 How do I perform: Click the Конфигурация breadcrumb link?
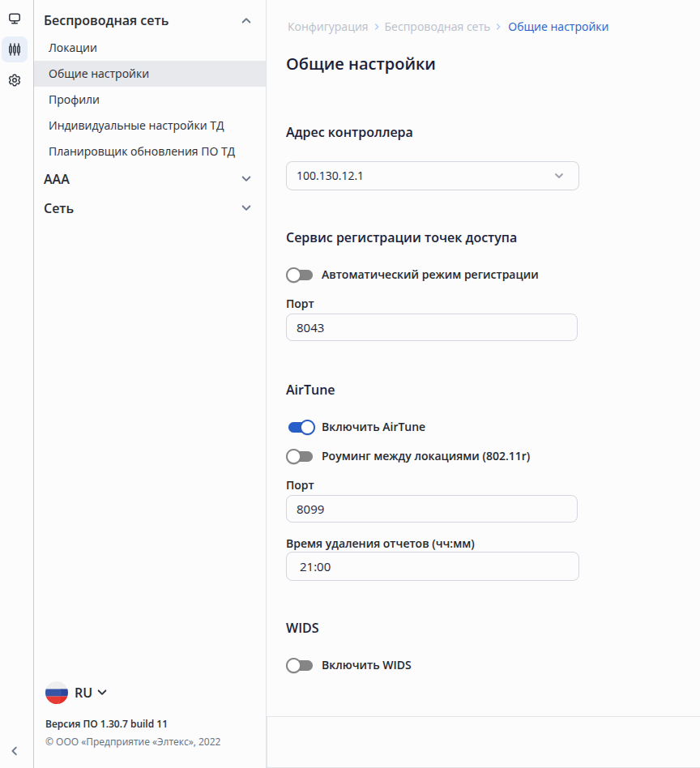pyautogui.click(x=327, y=27)
